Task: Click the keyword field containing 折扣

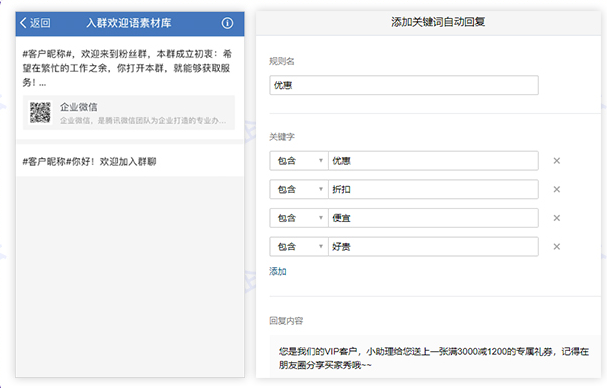Action: click(x=433, y=189)
